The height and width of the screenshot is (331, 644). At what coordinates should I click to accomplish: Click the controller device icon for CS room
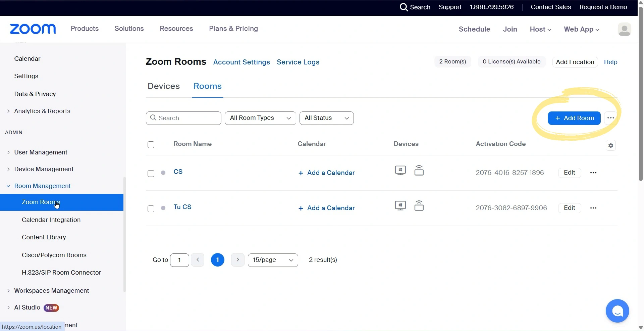[419, 171]
